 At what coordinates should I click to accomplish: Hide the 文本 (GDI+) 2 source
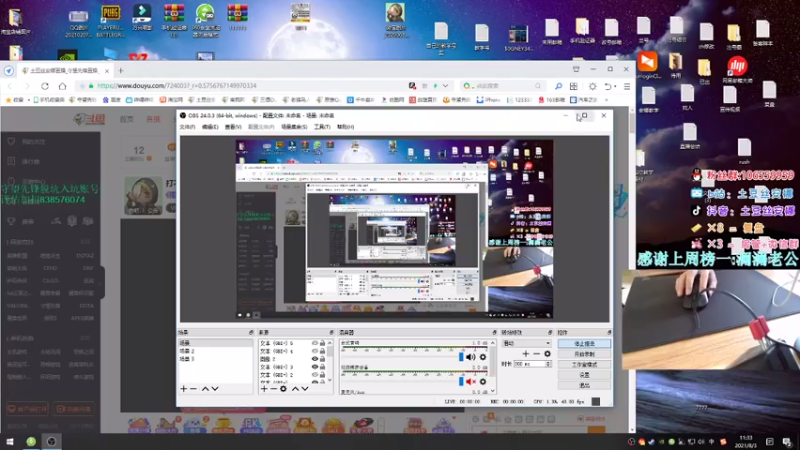point(315,374)
